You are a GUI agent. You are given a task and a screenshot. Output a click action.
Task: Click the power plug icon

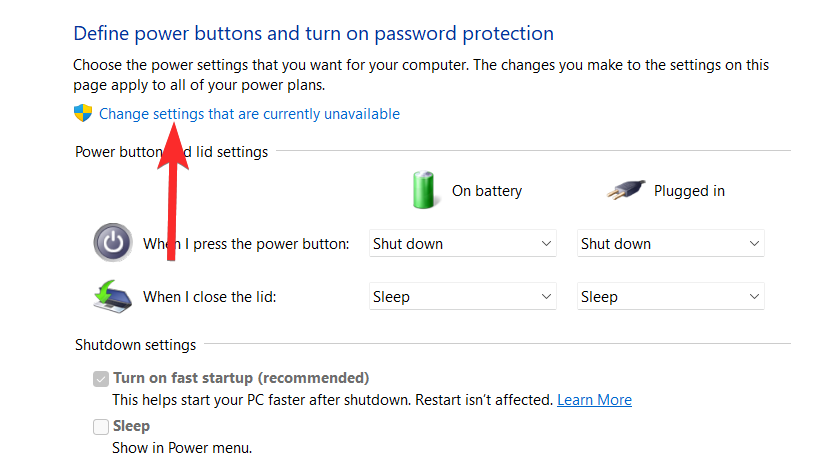[626, 189]
